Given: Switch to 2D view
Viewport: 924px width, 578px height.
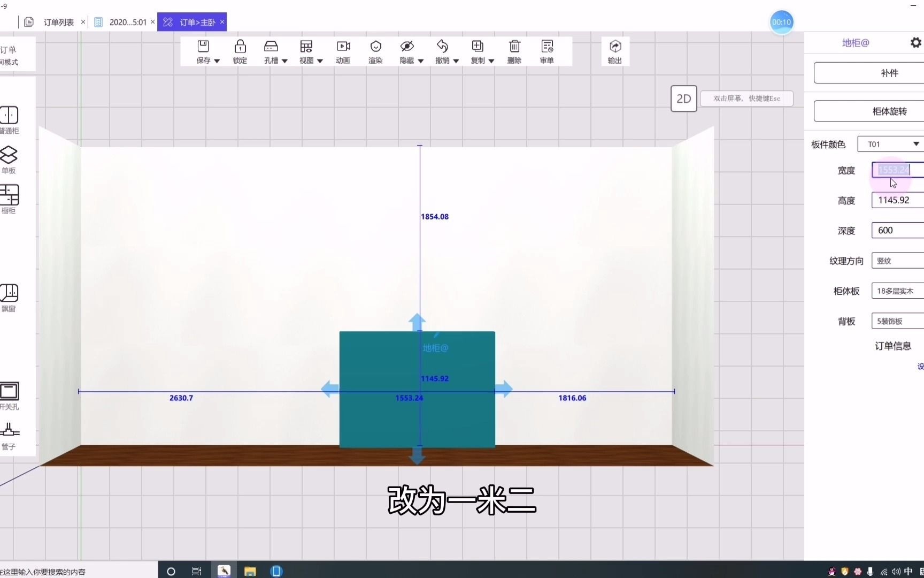Looking at the screenshot, I should (x=684, y=98).
